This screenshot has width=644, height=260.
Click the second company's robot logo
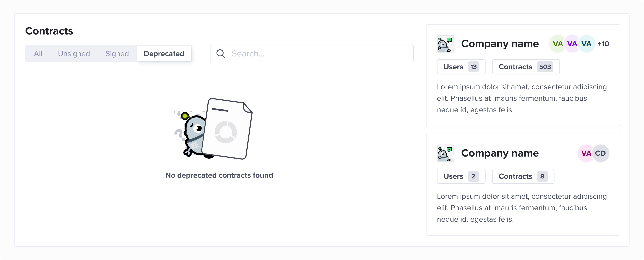446,153
